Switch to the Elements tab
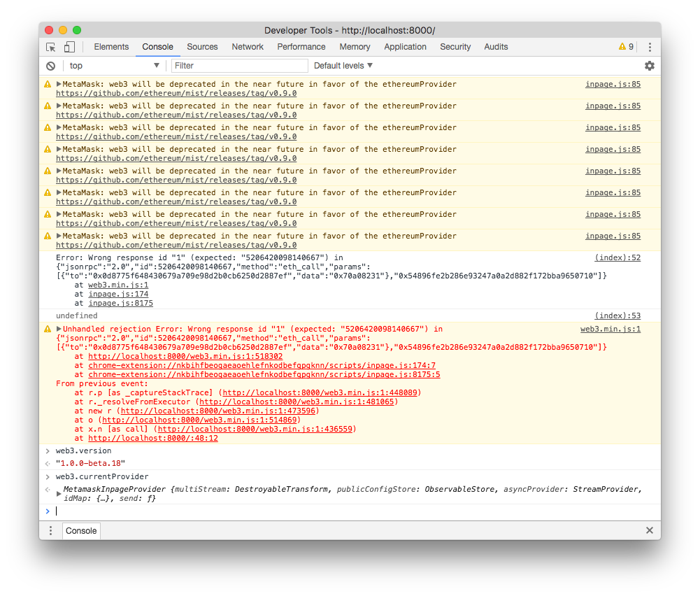Image resolution: width=700 pixels, height=596 pixels. pos(111,47)
